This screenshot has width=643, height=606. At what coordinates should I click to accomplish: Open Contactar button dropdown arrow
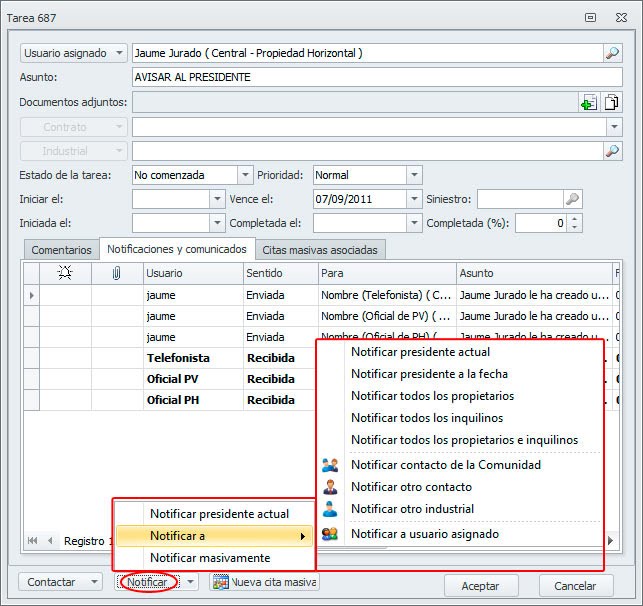tap(94, 582)
